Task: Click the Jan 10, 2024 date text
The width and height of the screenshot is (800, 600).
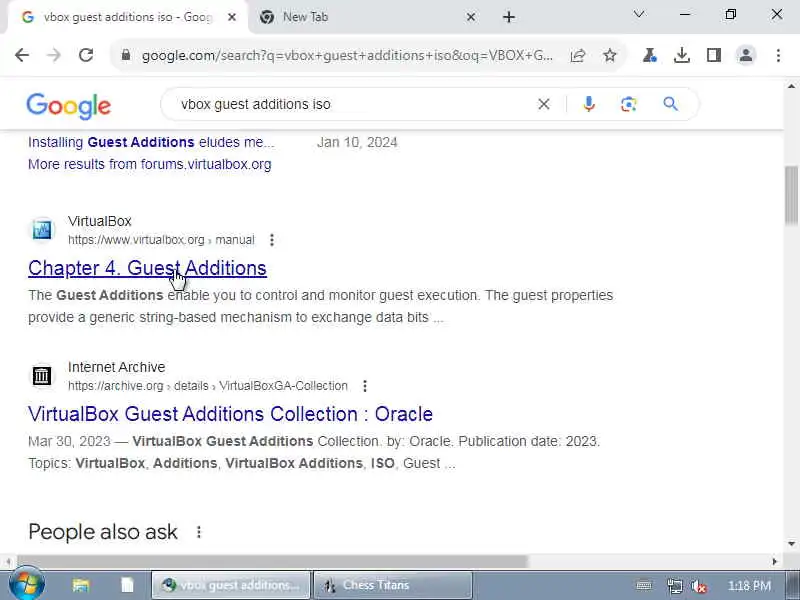Action: pos(357,142)
